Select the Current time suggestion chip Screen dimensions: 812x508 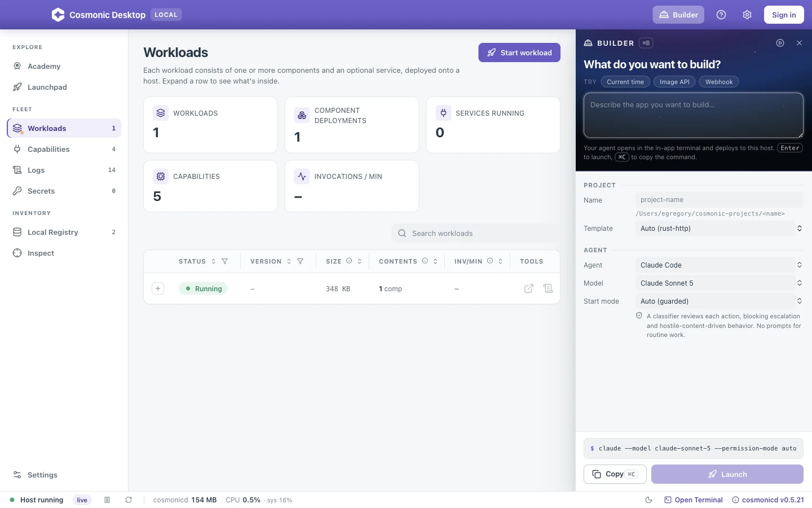[625, 82]
